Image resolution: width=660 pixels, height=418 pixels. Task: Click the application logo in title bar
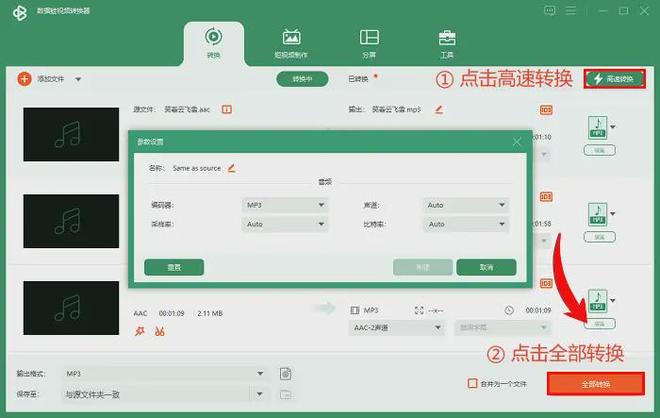(x=20, y=13)
